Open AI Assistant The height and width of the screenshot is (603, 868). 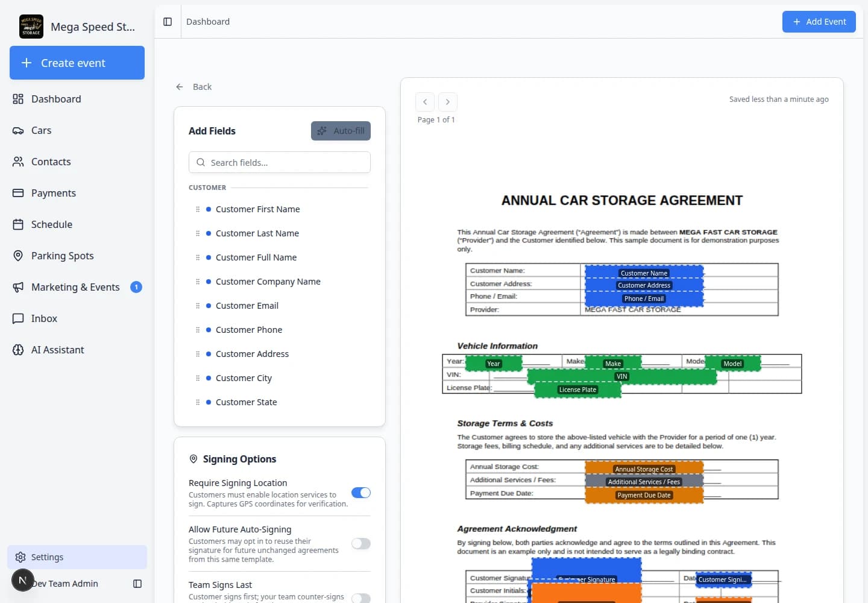(x=77, y=350)
